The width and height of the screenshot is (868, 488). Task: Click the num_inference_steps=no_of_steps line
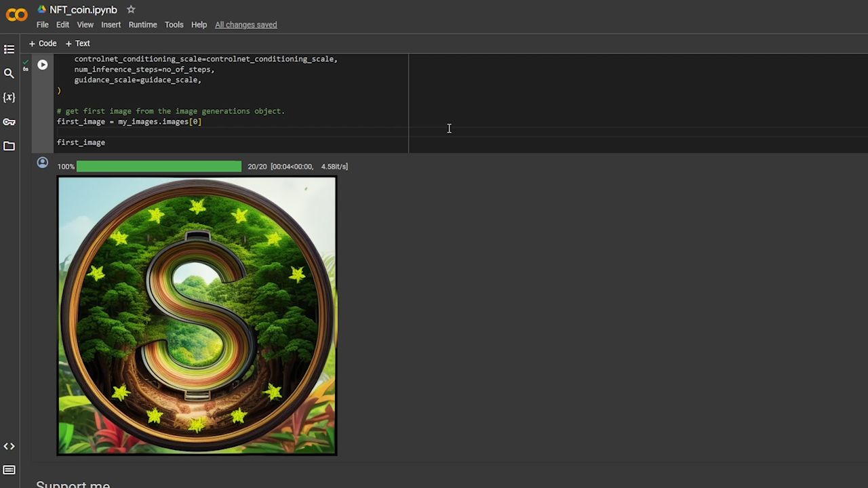point(144,69)
